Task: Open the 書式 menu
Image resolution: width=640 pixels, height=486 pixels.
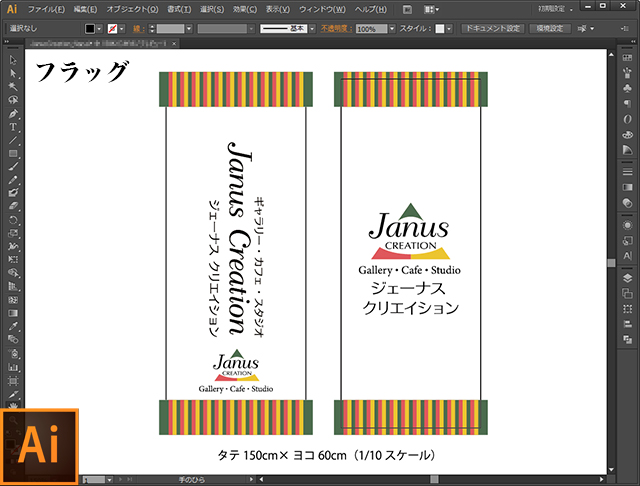Action: tap(179, 9)
